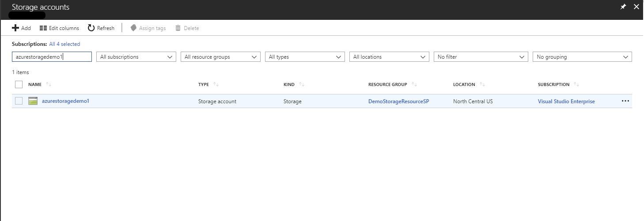This screenshot has height=221, width=644.
Task: Expand the All resource groups dropdown
Action: [x=220, y=57]
